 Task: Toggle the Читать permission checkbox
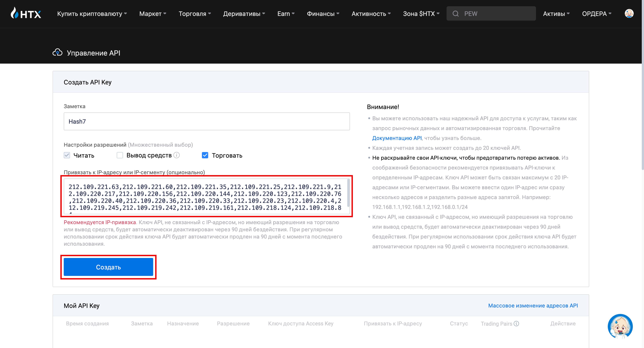click(67, 155)
